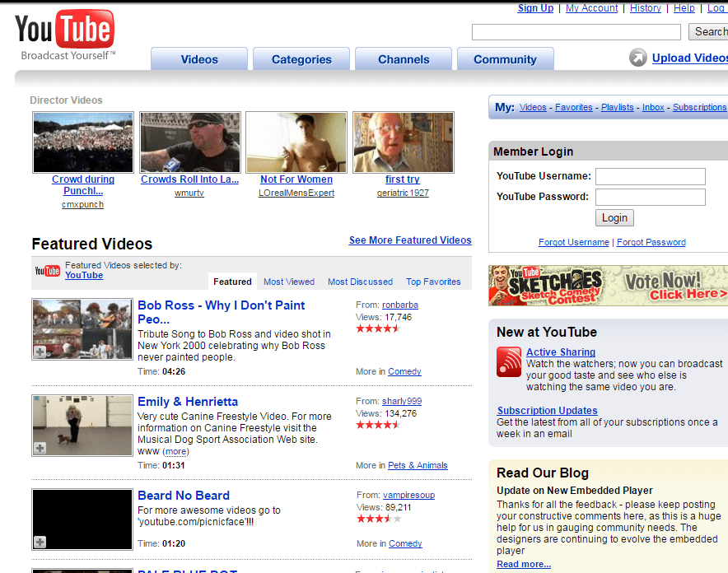
Task: Open My Inbox link
Action: 653,107
